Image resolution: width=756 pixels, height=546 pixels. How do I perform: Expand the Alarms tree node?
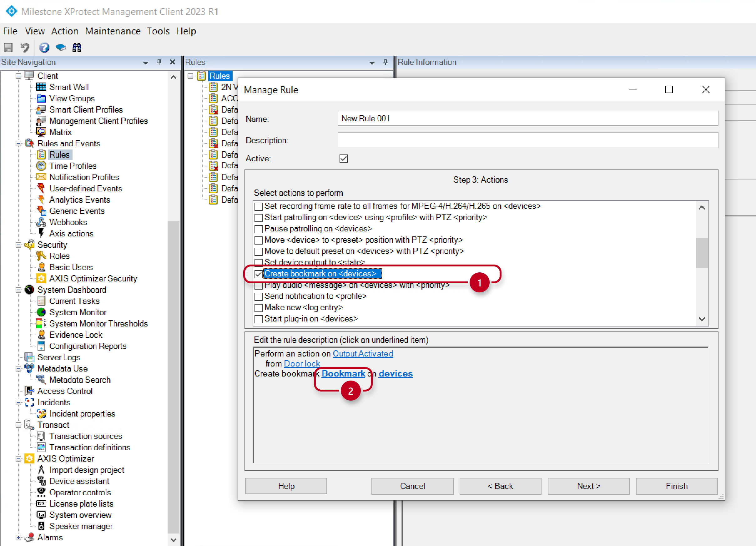[x=19, y=537]
